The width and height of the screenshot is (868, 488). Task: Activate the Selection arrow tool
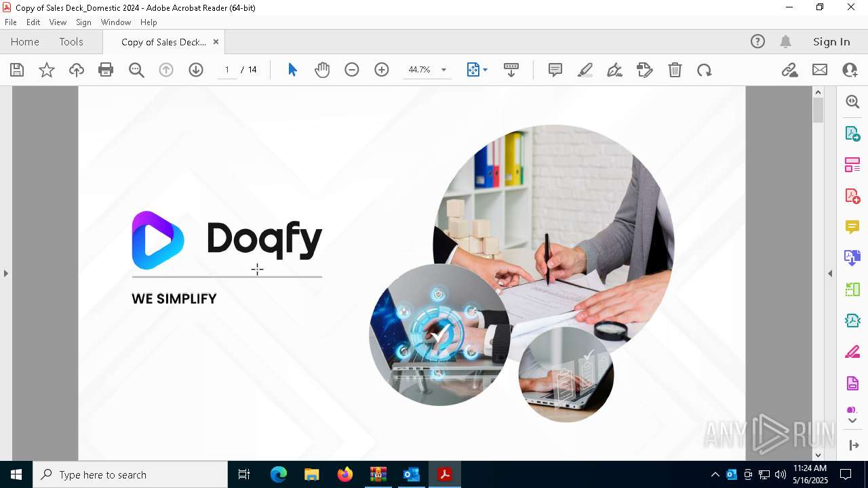[292, 70]
